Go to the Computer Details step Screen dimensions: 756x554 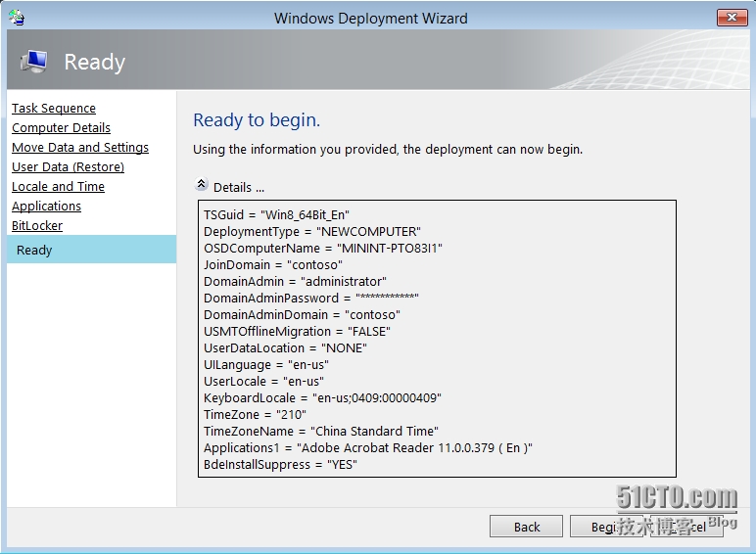pos(62,127)
